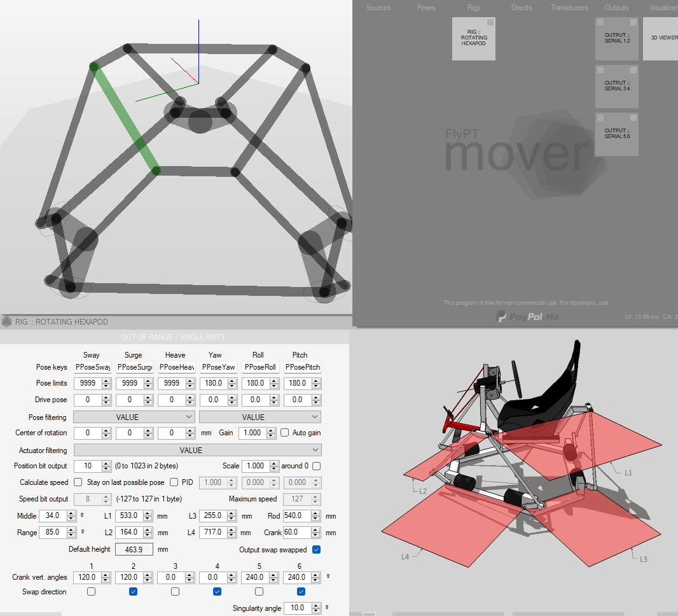Open the Poses menu tab
This screenshot has width=678, height=616.
(x=426, y=8)
